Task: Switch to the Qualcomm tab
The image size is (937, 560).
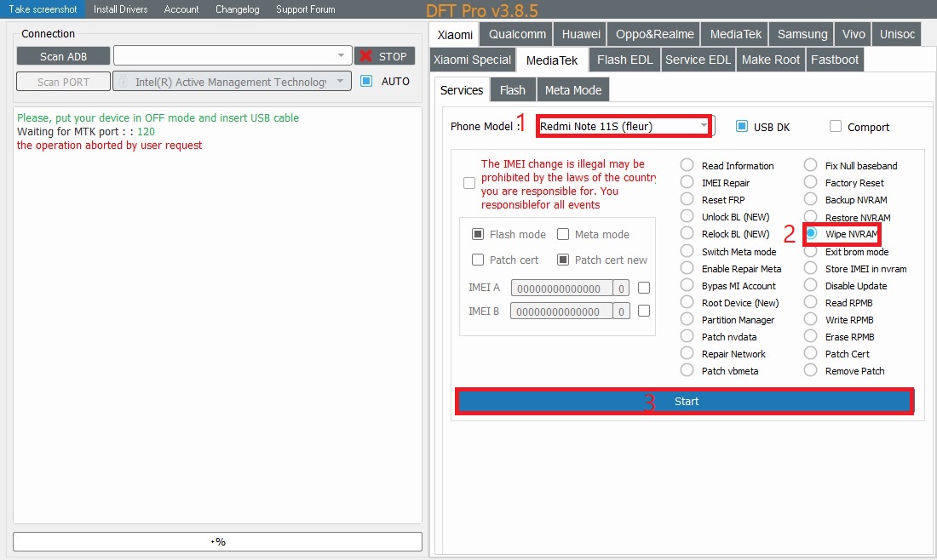Action: coord(517,34)
